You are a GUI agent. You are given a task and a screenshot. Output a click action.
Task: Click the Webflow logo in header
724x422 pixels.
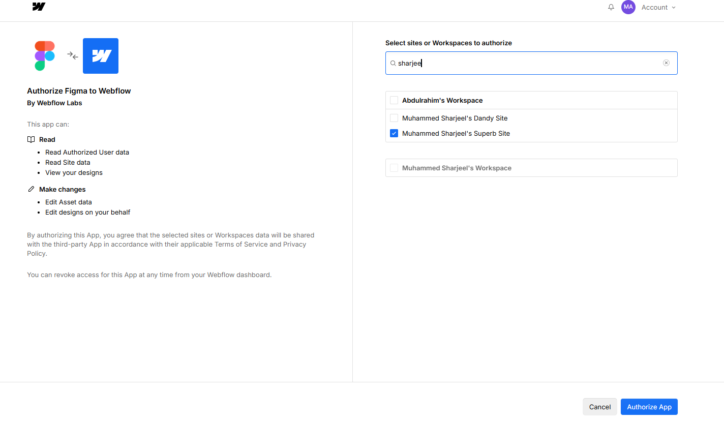(39, 6)
